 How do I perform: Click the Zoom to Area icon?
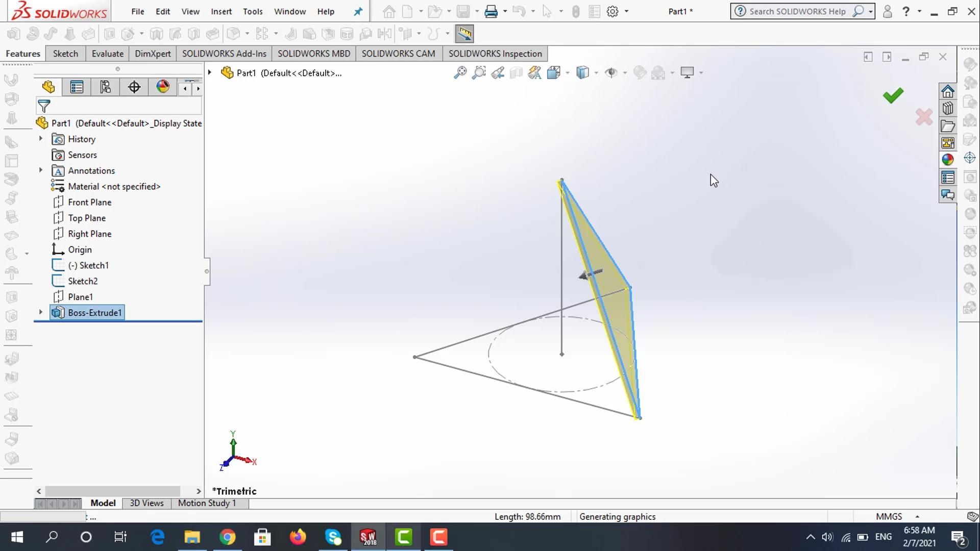(479, 73)
